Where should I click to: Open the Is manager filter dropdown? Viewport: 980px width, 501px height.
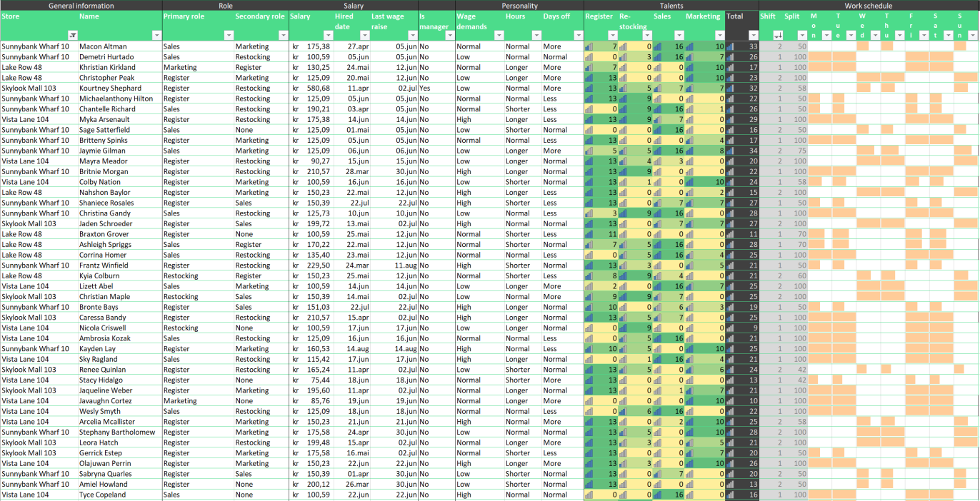(450, 35)
